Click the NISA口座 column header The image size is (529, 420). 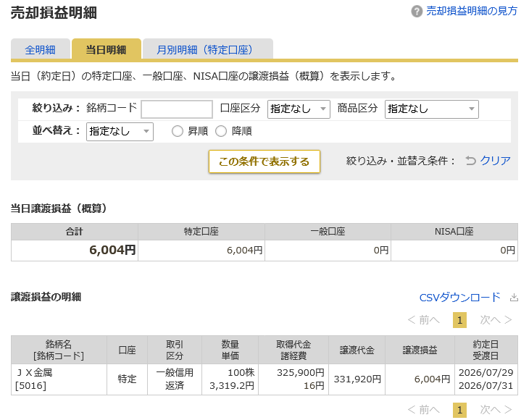(454, 232)
